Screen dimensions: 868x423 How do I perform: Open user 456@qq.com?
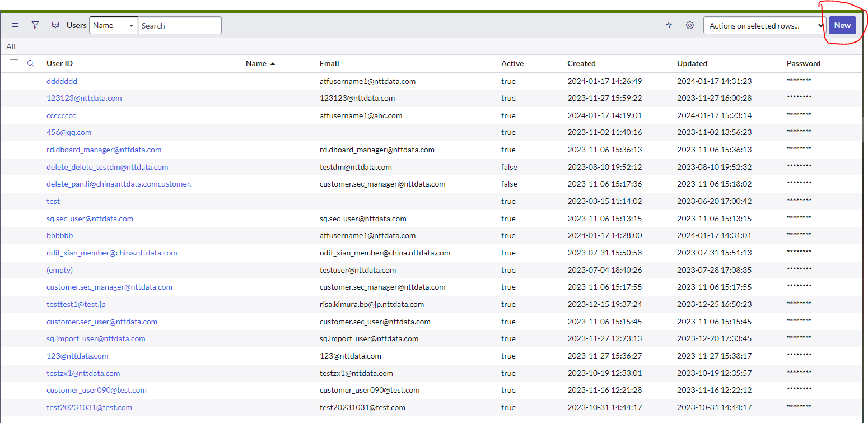click(69, 132)
